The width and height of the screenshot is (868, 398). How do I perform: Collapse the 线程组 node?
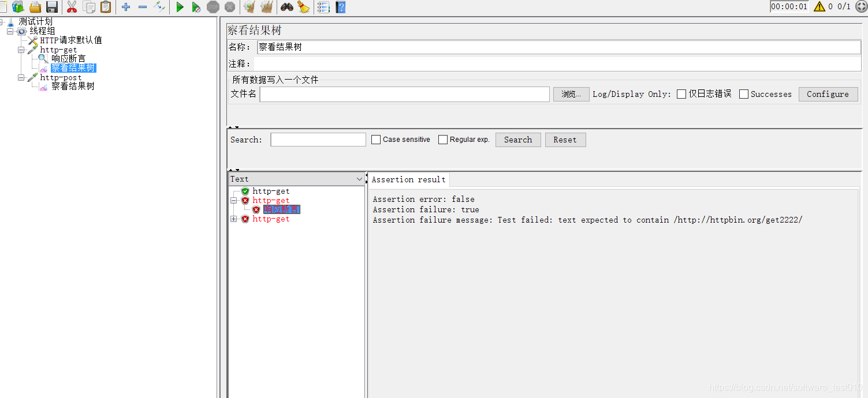pos(10,31)
